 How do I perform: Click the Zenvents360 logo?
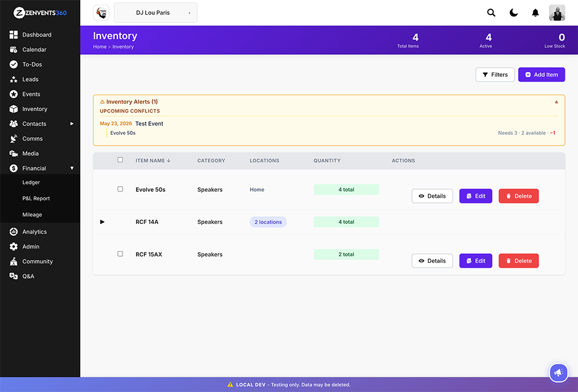(x=40, y=13)
